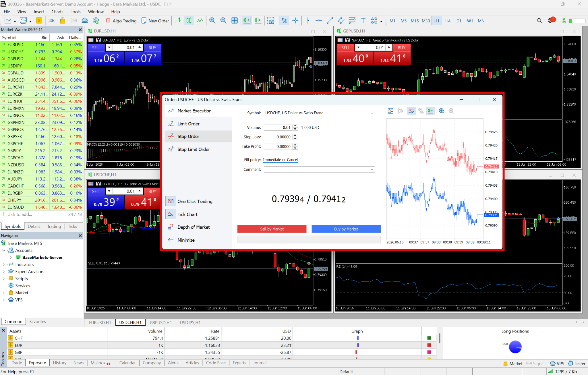Viewport: 588px width, 375px height.
Task: Select the trendline drawing tool
Action: pyautogui.click(x=330, y=21)
